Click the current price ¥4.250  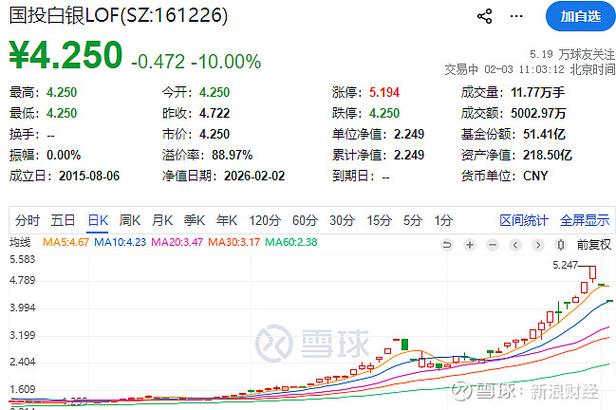coord(66,55)
